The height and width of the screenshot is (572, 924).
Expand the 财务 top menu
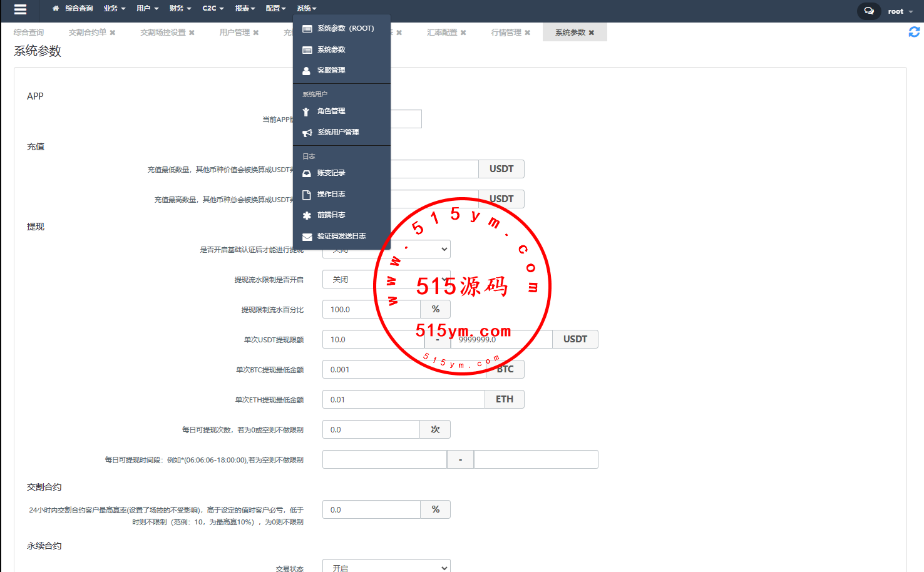tap(180, 9)
